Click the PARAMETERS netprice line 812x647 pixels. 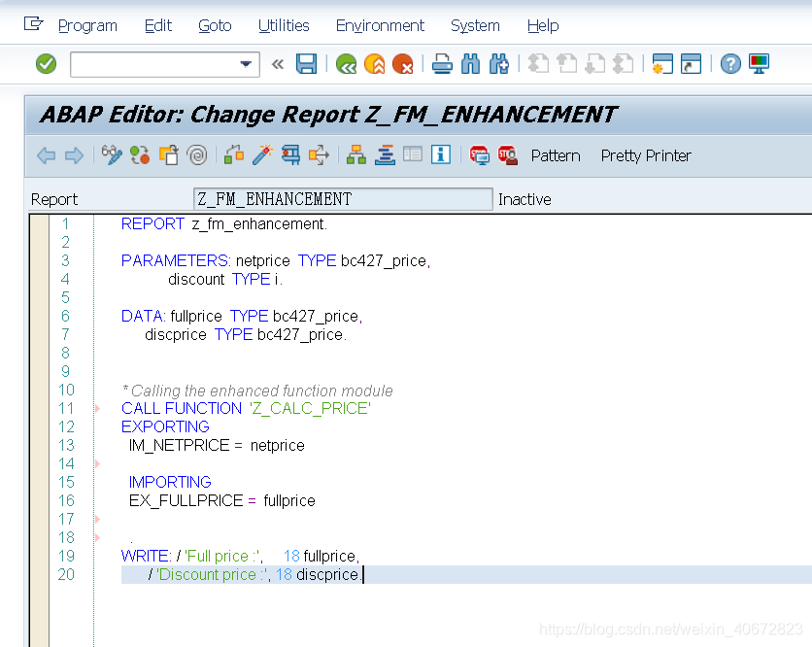(x=276, y=260)
